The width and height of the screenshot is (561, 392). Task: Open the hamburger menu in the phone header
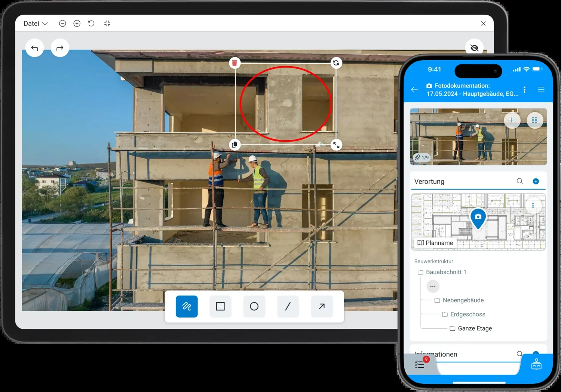tap(541, 90)
